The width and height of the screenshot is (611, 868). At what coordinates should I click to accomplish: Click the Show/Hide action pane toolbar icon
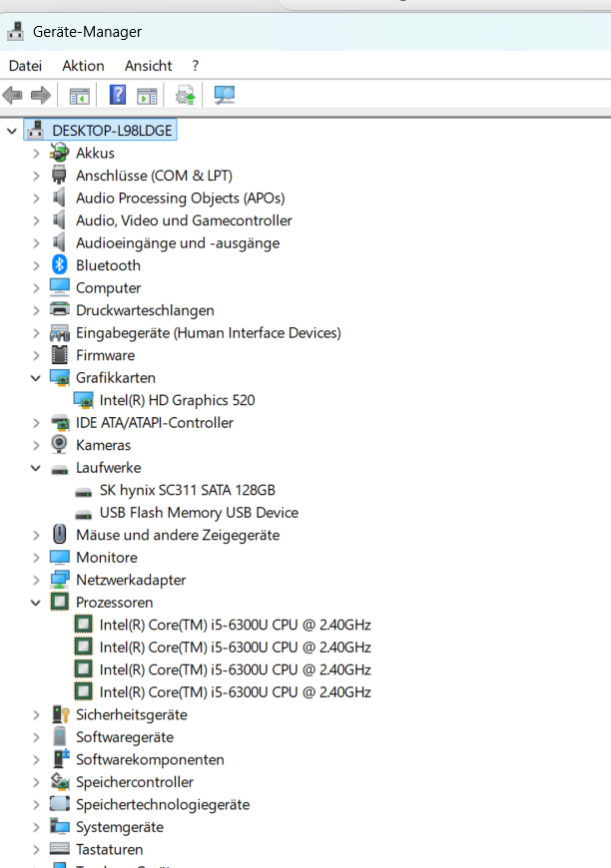(x=147, y=96)
